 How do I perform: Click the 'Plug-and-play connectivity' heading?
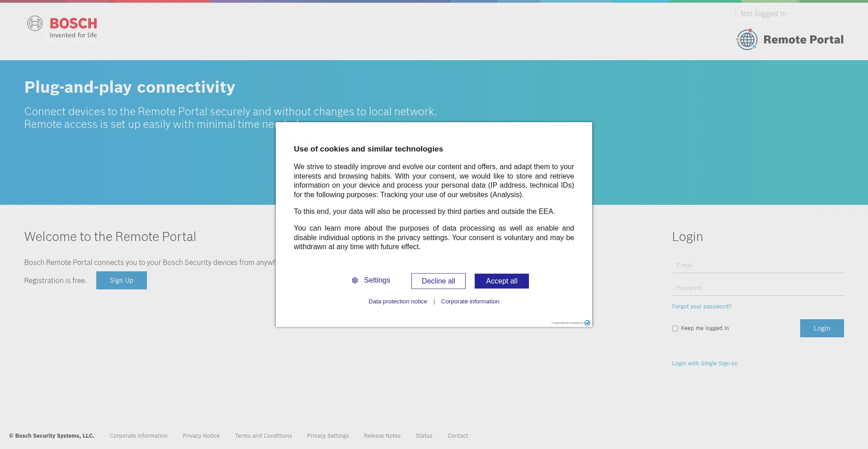click(130, 87)
